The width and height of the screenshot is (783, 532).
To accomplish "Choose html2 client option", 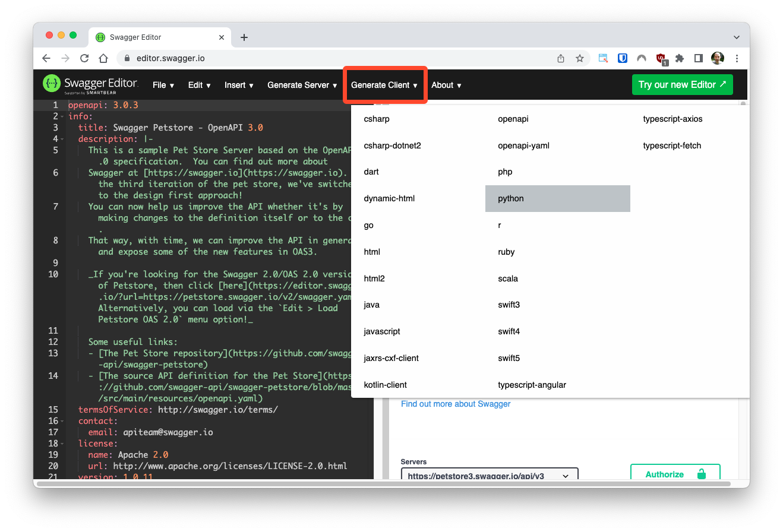I will [x=418, y=278].
